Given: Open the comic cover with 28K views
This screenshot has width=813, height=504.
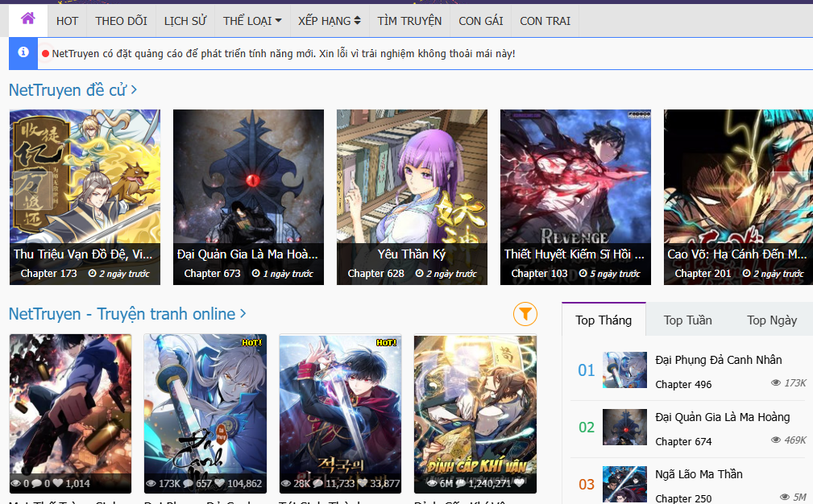Looking at the screenshot, I should [x=340, y=413].
